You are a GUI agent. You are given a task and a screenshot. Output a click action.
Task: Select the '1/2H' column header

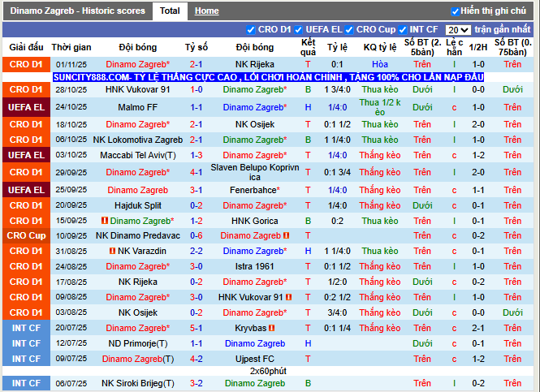(478, 47)
